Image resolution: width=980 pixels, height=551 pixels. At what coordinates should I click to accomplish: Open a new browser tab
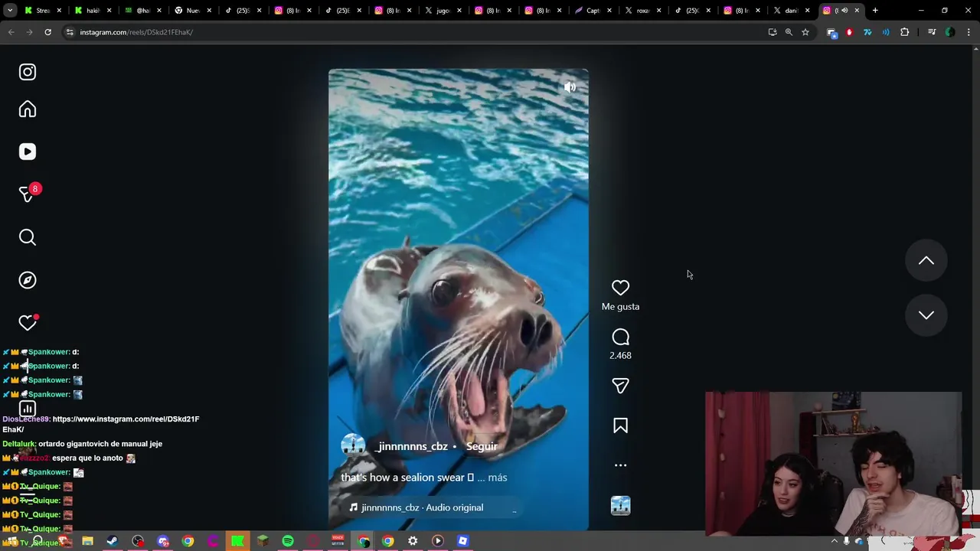pyautogui.click(x=875, y=11)
